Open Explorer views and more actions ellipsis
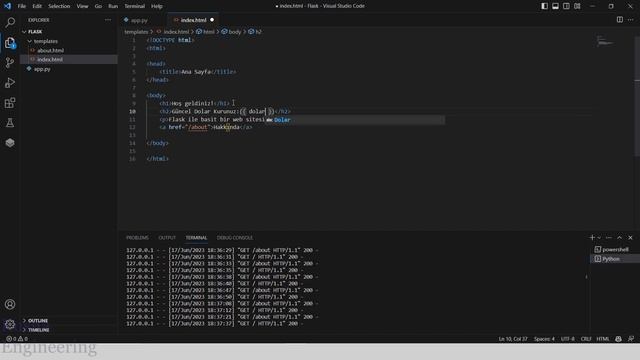The width and height of the screenshot is (640, 360). tap(108, 20)
